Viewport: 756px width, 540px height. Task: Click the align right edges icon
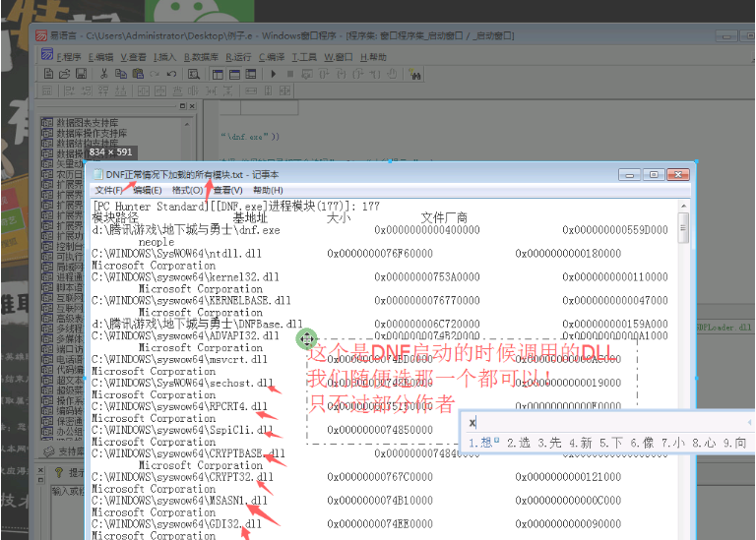[87, 90]
